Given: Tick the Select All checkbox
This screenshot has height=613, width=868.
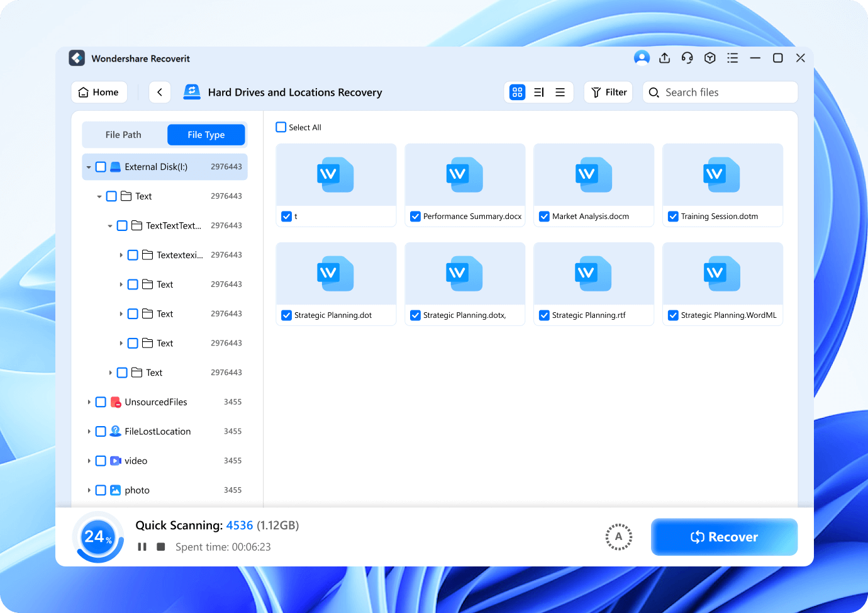Looking at the screenshot, I should (x=281, y=127).
